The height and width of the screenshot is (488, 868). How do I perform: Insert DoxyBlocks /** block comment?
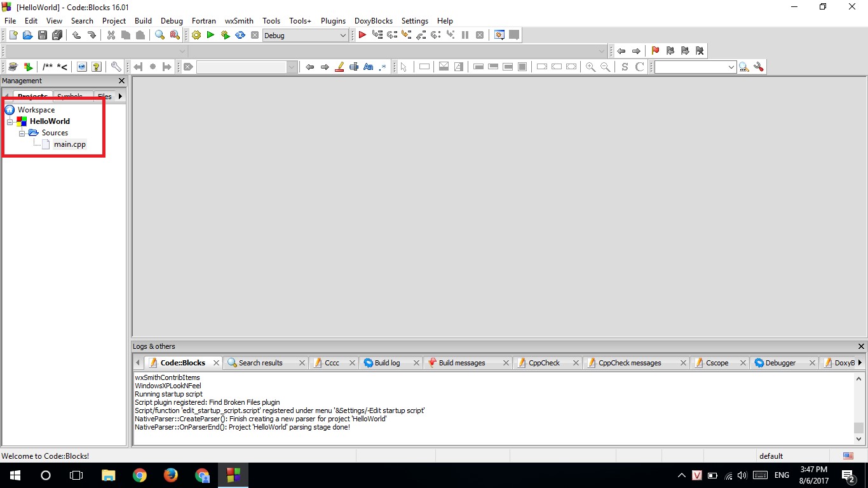point(48,67)
